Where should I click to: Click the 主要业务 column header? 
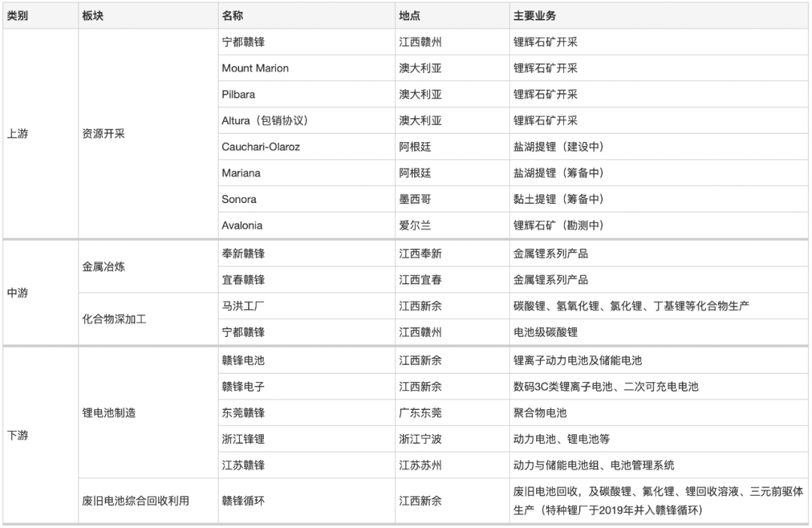[x=535, y=16]
